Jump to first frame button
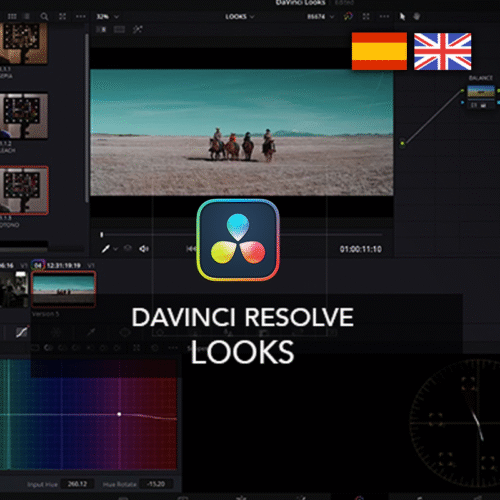The image size is (500, 500). tap(191, 249)
